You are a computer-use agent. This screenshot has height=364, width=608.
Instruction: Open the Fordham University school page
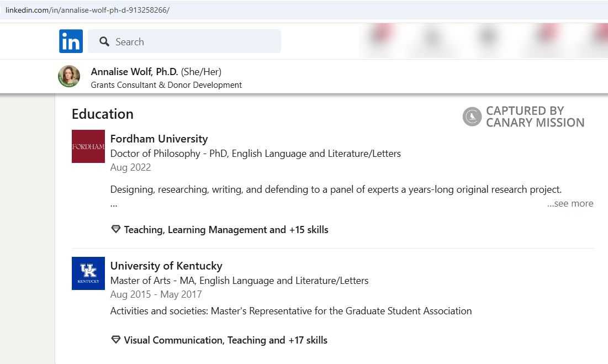[159, 139]
